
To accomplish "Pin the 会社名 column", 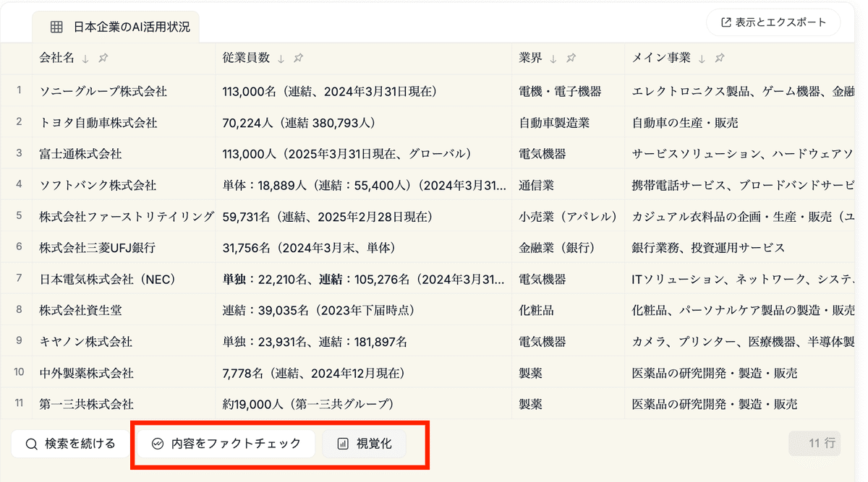I will click(x=103, y=59).
